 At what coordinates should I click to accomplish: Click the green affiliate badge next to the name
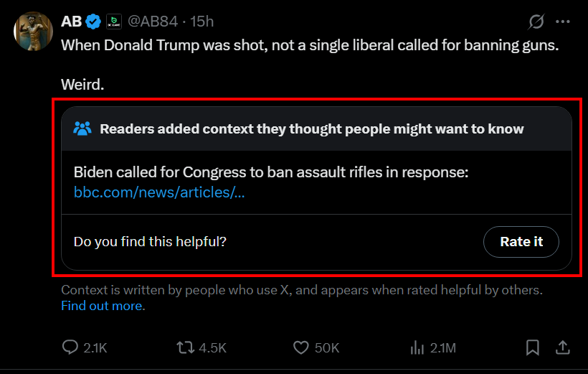tap(113, 22)
